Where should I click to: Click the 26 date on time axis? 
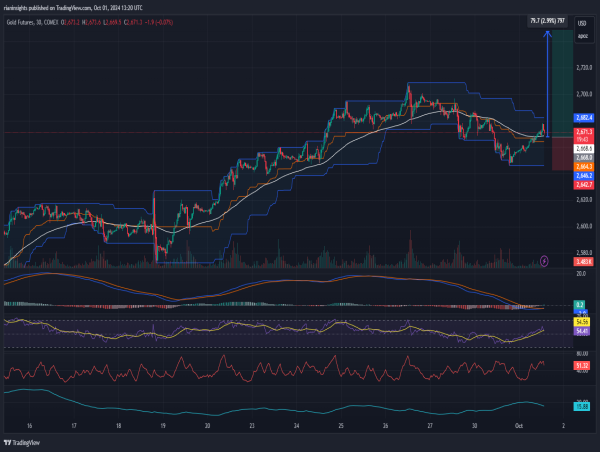385,426
